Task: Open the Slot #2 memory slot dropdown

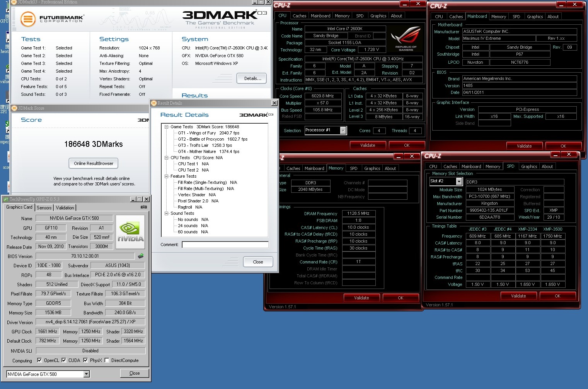Action: (x=459, y=181)
